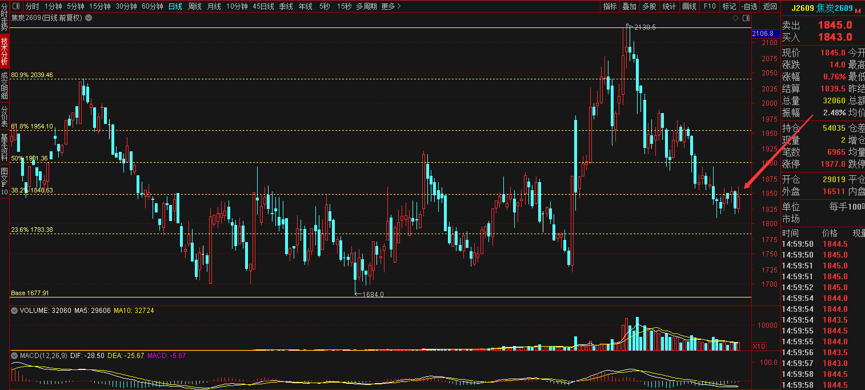Click the 标记 mark button
Screen dimensions: 865x390
(729, 7)
